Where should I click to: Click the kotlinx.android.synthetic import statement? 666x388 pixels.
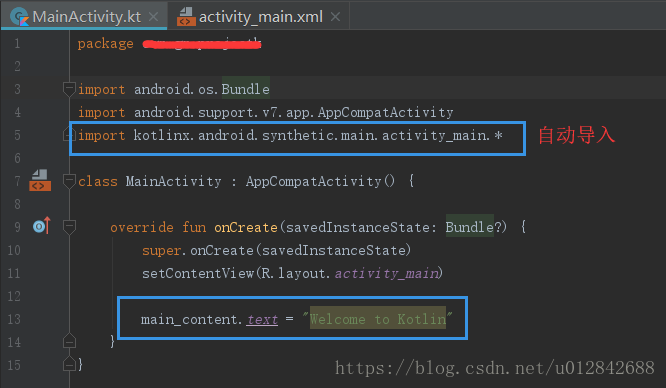click(290, 136)
